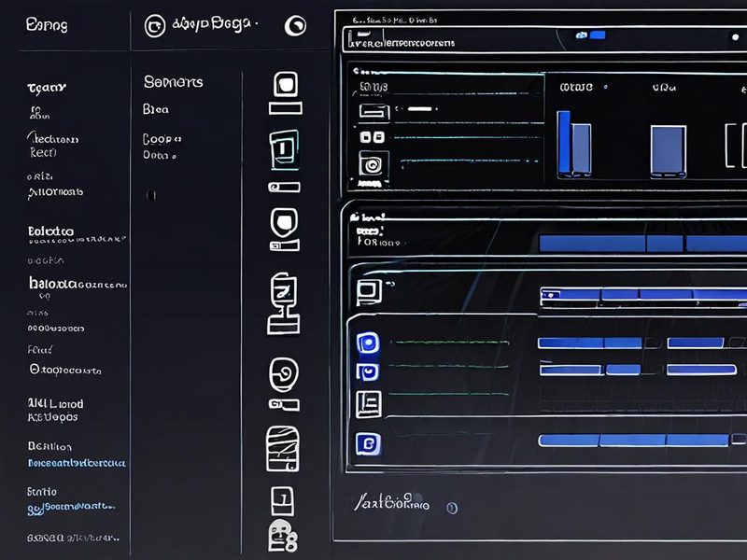The width and height of the screenshot is (747, 560).
Task: Select the 'Biea' entry
Action: (156, 109)
